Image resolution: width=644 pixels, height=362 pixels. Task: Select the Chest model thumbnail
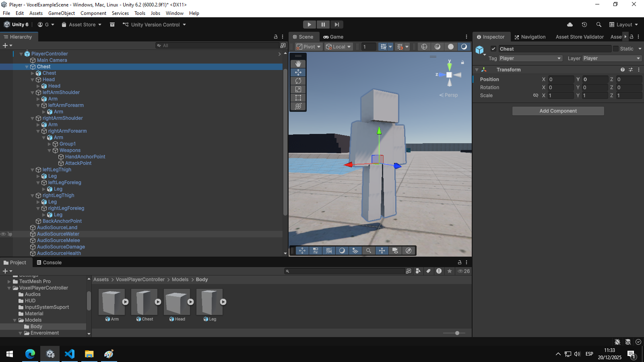point(144,302)
